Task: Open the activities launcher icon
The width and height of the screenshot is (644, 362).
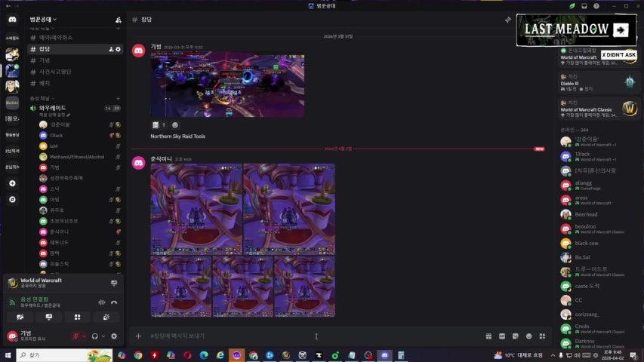Action: point(77,318)
